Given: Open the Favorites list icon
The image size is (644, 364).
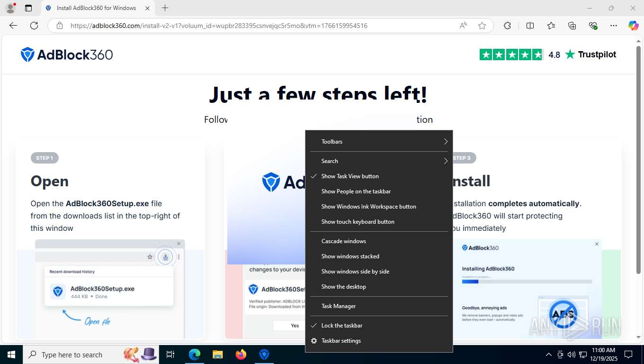Looking at the screenshot, I should point(551,26).
